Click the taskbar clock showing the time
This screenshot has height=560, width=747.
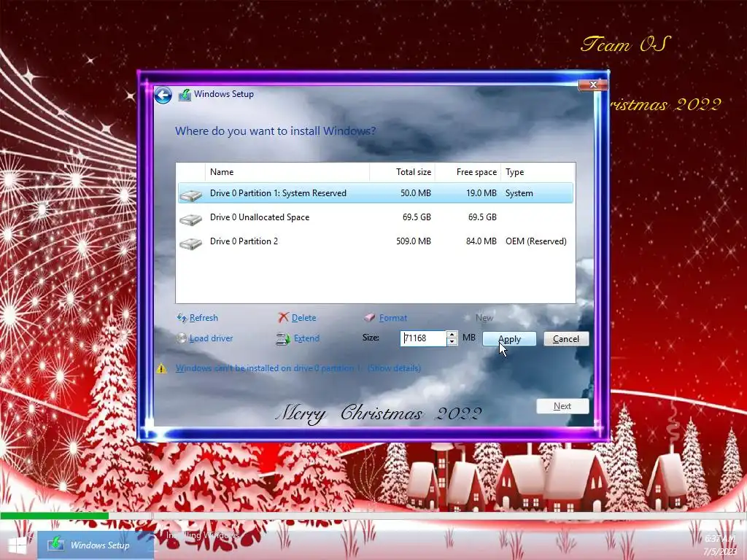720,539
